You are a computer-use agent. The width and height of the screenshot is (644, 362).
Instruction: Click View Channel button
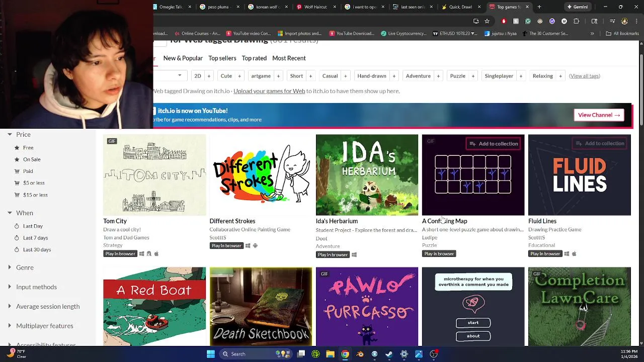tap(599, 115)
